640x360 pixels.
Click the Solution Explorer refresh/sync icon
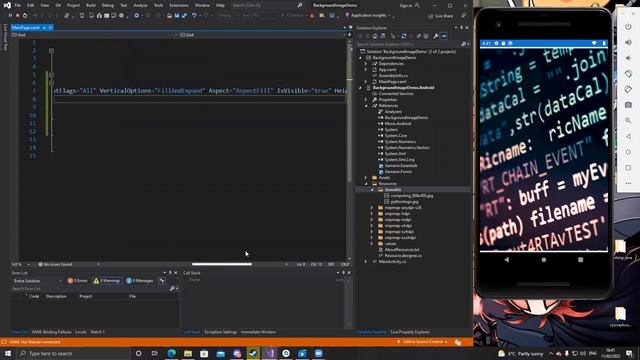[404, 36]
